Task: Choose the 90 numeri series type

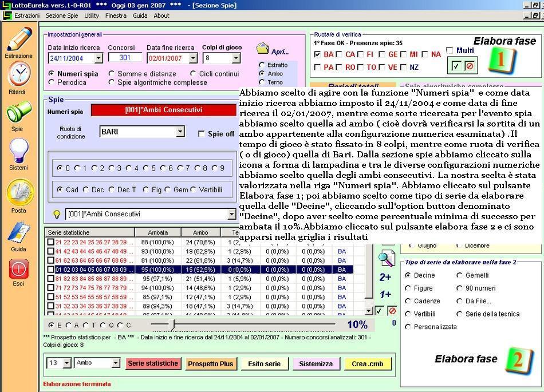Action: point(460,288)
